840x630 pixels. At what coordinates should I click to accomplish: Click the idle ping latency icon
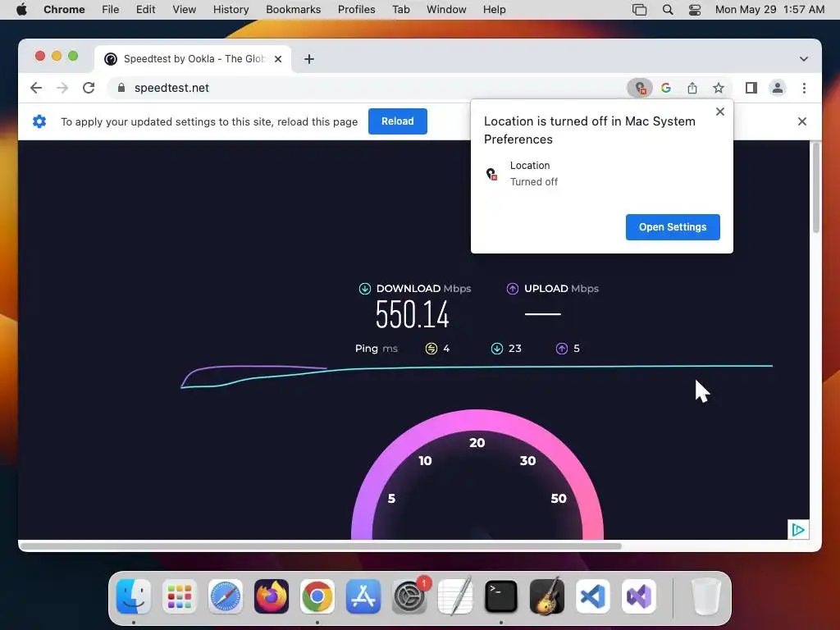point(431,349)
